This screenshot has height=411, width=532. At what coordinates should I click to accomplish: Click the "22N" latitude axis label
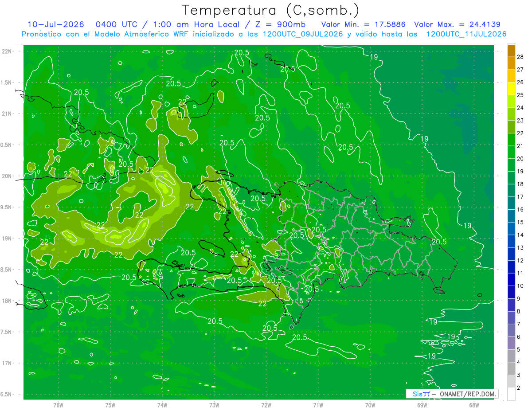point(8,51)
